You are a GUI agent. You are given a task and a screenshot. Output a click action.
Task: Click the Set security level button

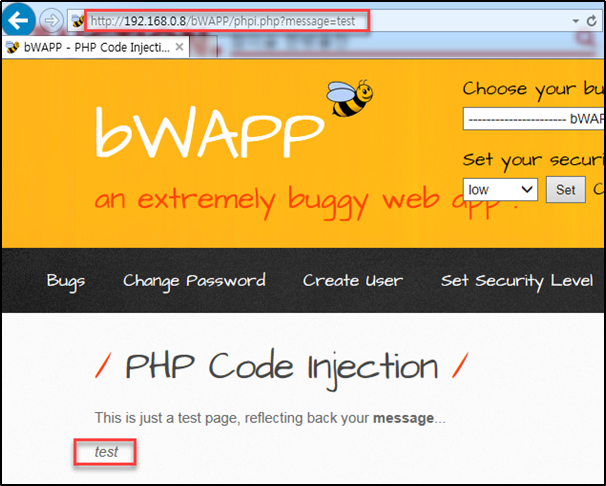click(x=565, y=190)
